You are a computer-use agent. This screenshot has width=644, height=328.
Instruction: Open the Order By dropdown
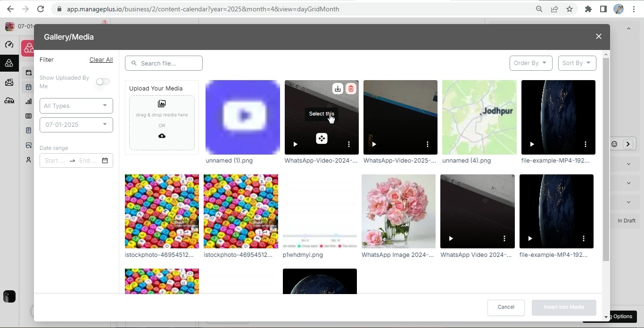531,63
